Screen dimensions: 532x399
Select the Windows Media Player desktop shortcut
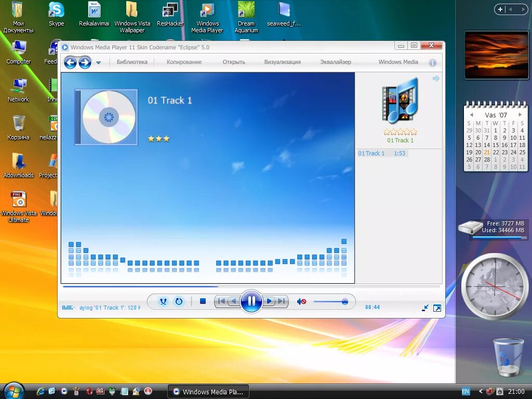click(207, 17)
